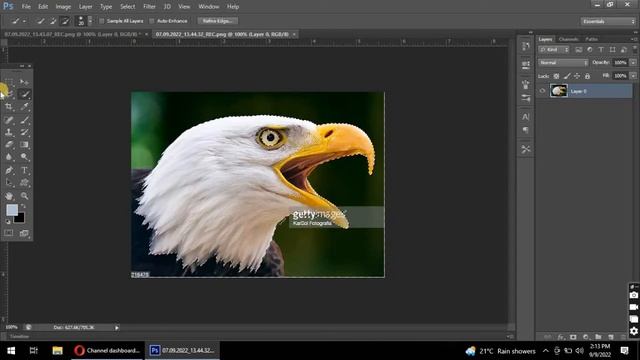The height and width of the screenshot is (360, 640).
Task: Open the Image menu
Action: (x=63, y=7)
